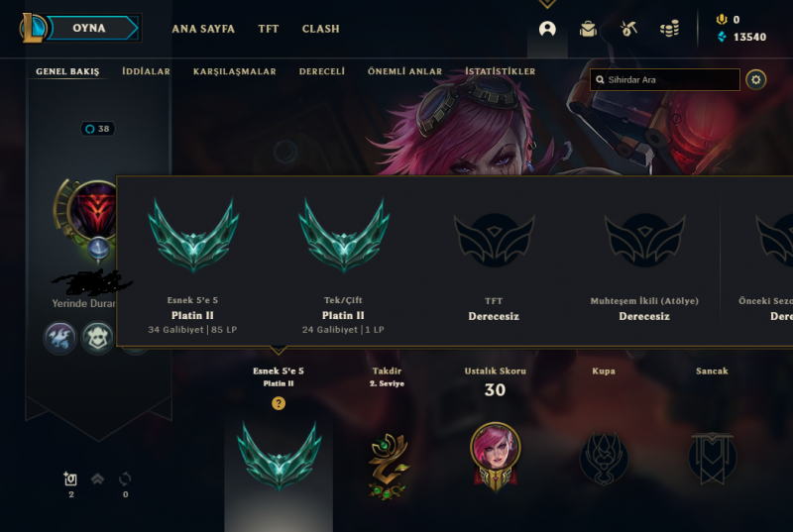Open the TFT menu item
Viewport: 793px width, 532px height.
click(x=268, y=29)
